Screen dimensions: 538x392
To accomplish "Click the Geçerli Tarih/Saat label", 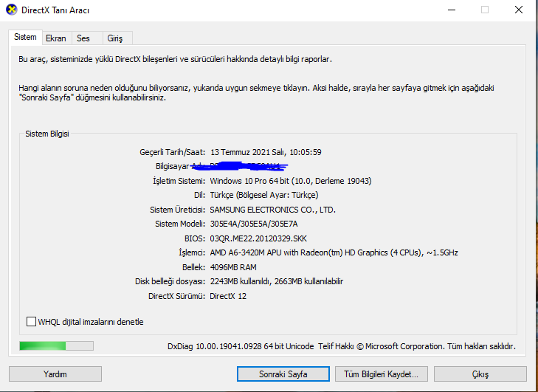I will click(x=172, y=152).
